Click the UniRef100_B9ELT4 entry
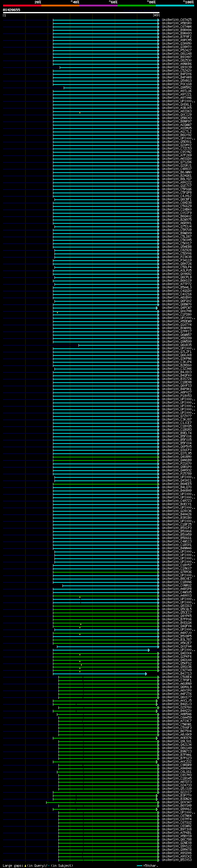Viewport: 197px width, 868px height. coord(177,433)
